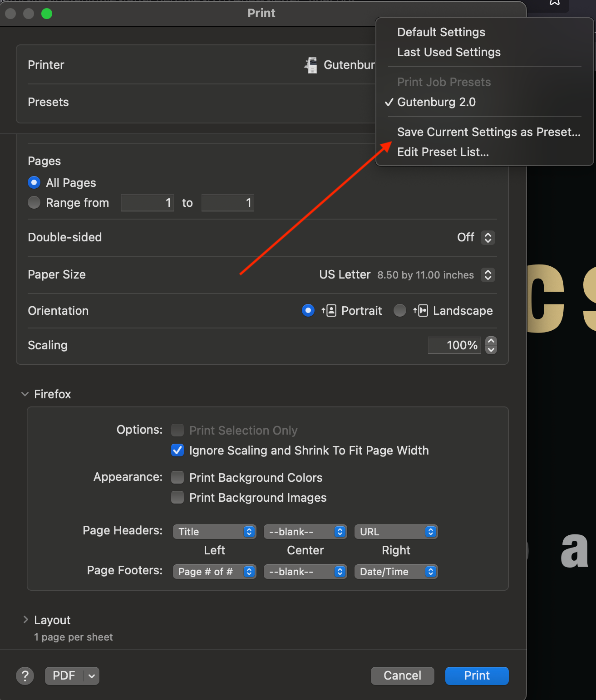Open the help question mark button

(25, 676)
